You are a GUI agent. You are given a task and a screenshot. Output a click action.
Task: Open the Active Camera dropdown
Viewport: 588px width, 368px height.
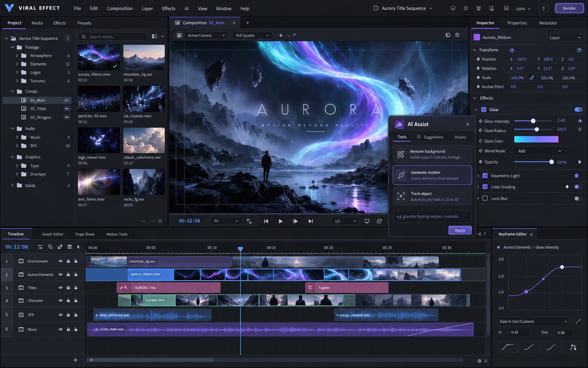[x=206, y=35]
